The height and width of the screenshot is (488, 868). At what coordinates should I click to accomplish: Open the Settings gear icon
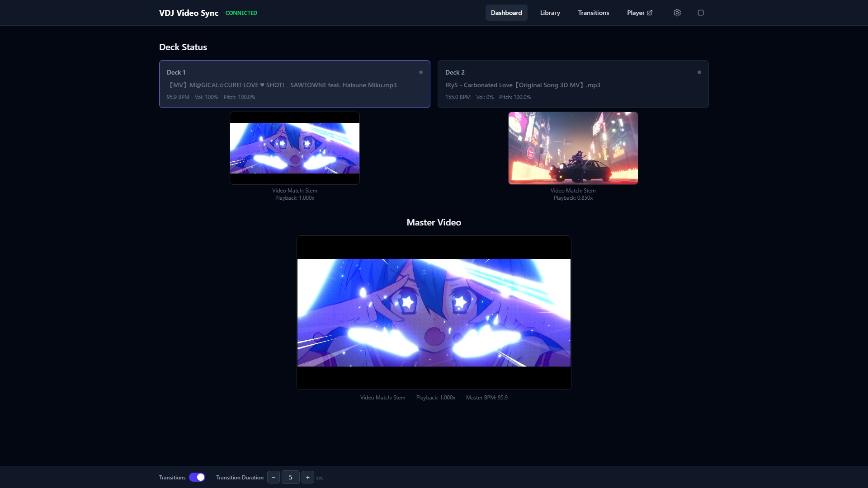pyautogui.click(x=677, y=13)
